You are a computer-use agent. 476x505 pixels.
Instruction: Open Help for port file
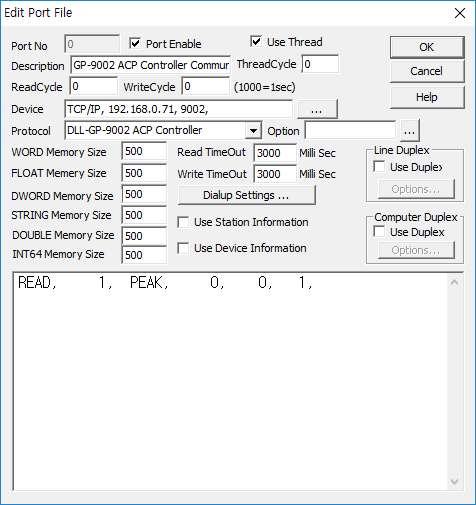[x=427, y=97]
